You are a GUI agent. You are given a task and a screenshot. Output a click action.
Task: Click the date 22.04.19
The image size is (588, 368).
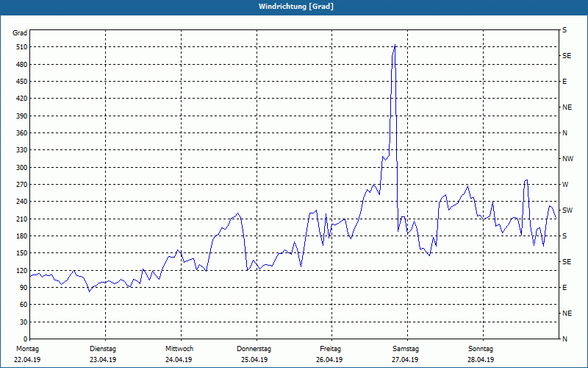(27, 360)
